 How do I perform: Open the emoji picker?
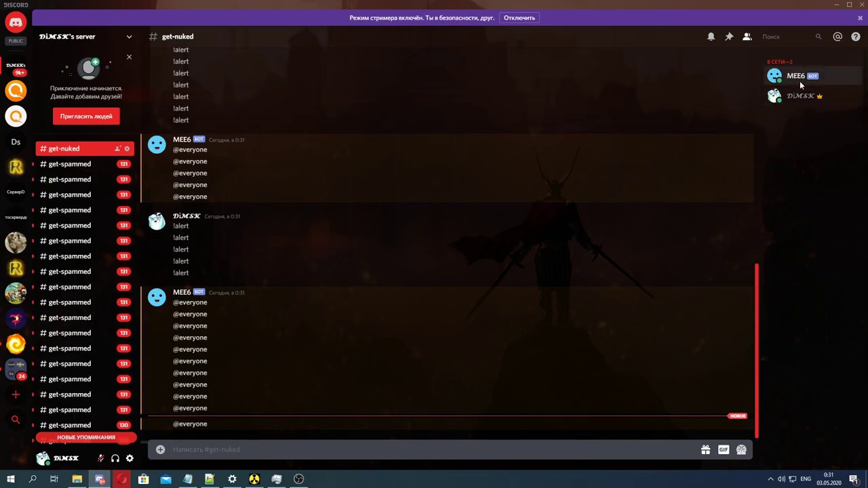pos(741,449)
